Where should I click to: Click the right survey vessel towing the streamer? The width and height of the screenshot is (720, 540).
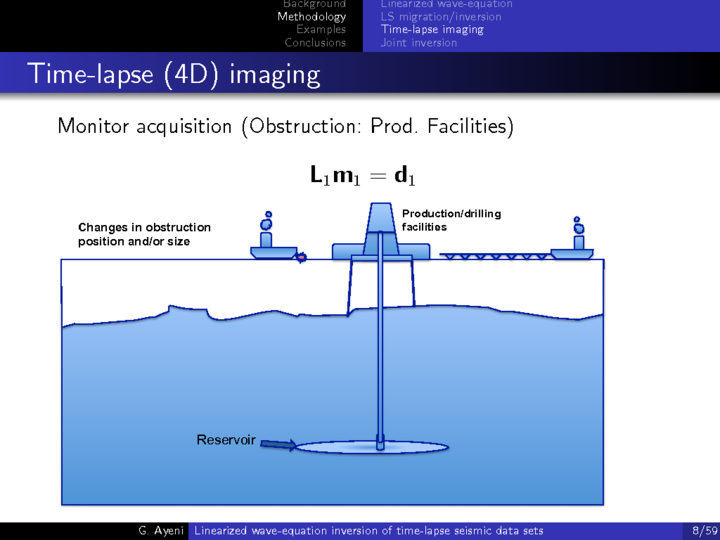[x=576, y=246]
